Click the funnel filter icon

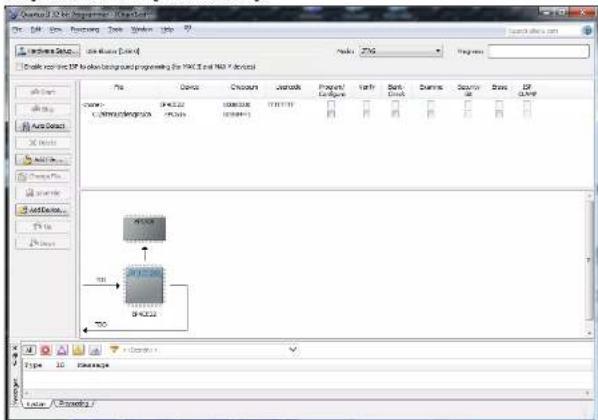pyautogui.click(x=114, y=349)
